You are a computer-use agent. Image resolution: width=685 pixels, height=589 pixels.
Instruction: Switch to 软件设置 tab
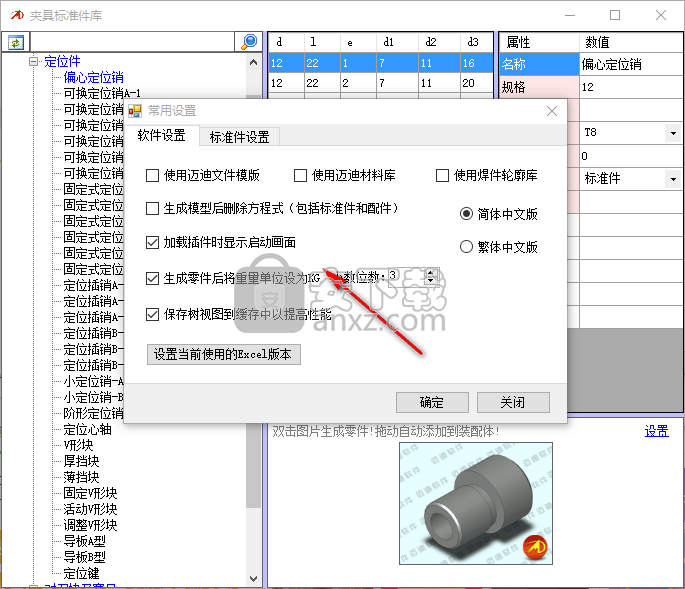point(162,135)
